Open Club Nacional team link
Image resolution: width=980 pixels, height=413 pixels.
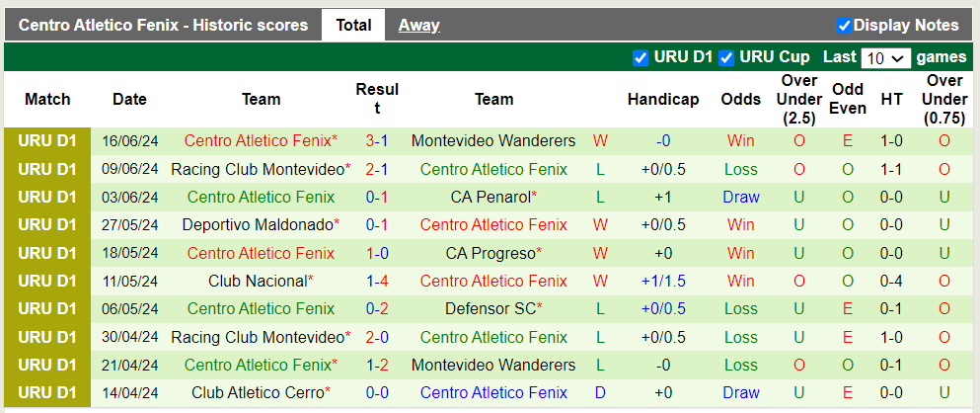pyautogui.click(x=259, y=281)
